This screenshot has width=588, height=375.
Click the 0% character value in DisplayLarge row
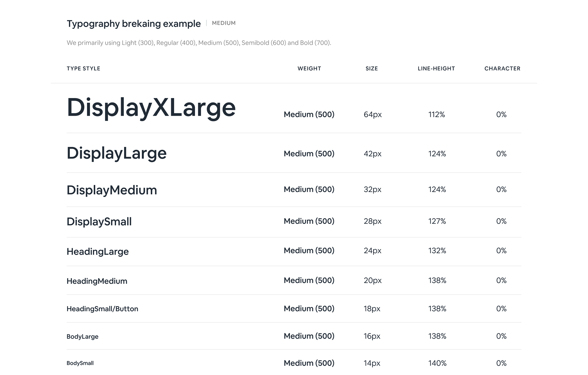click(501, 153)
